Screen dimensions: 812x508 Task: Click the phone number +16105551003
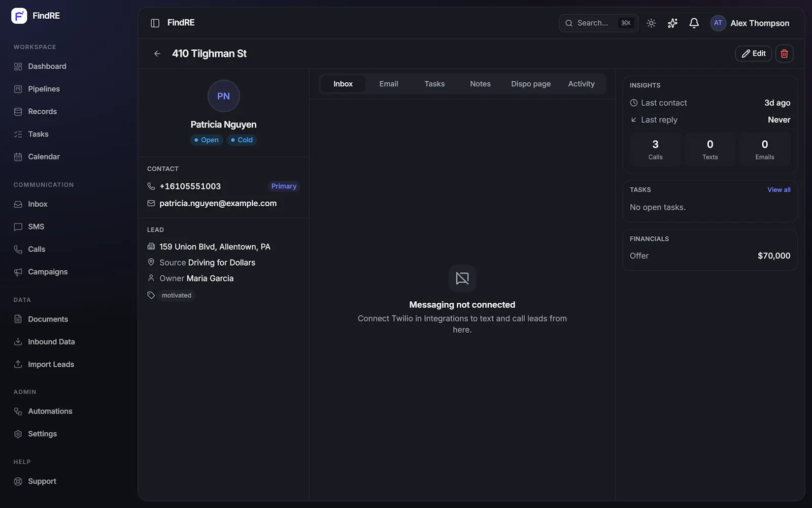click(190, 186)
